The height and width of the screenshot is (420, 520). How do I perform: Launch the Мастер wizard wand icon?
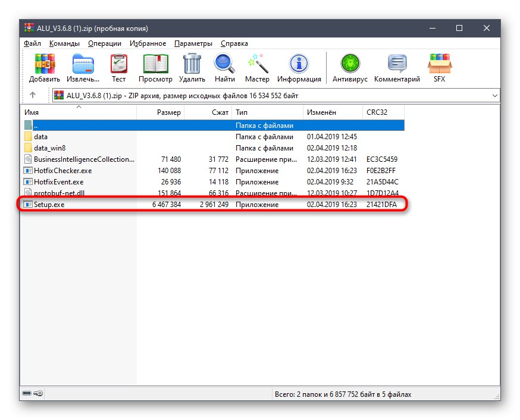(x=258, y=64)
